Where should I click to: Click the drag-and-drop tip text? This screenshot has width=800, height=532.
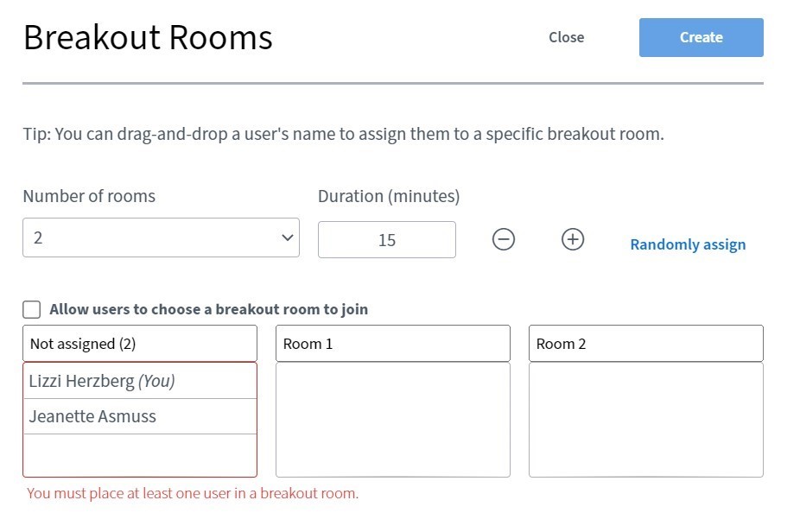(x=343, y=135)
